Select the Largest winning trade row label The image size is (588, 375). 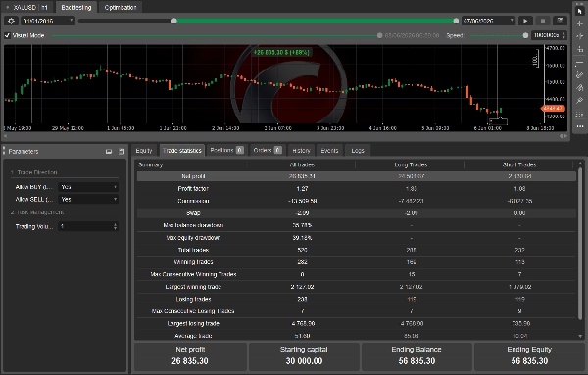193,287
